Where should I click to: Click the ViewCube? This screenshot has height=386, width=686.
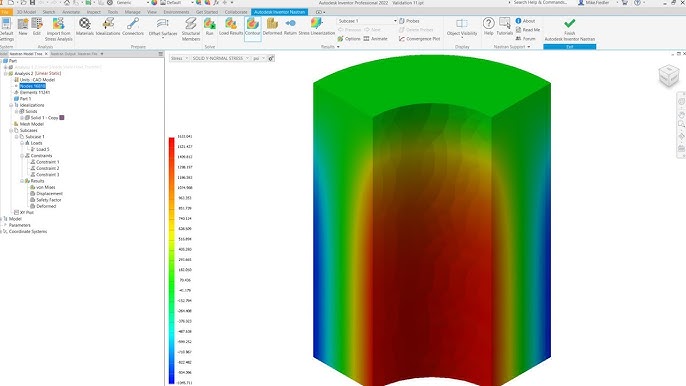click(x=669, y=76)
